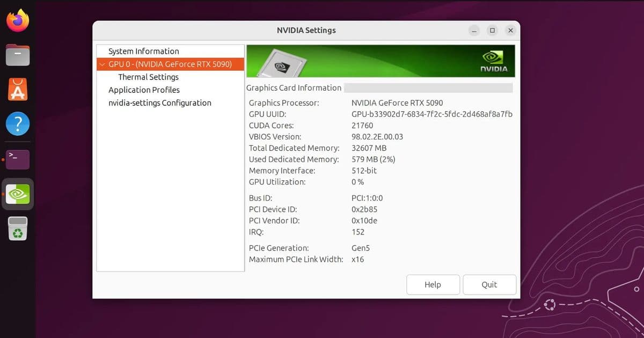The width and height of the screenshot is (644, 338).
Task: Open Firefox from the dock
Action: point(18,20)
